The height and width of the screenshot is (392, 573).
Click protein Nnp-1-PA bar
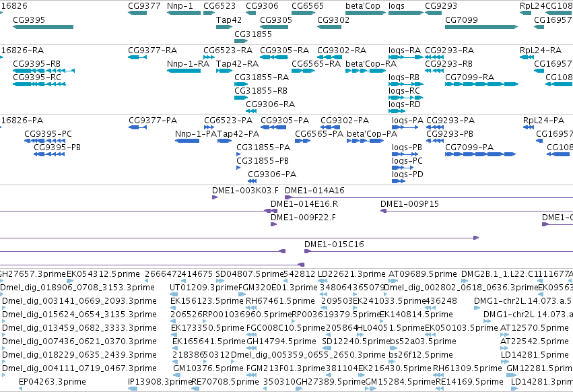[x=187, y=141]
